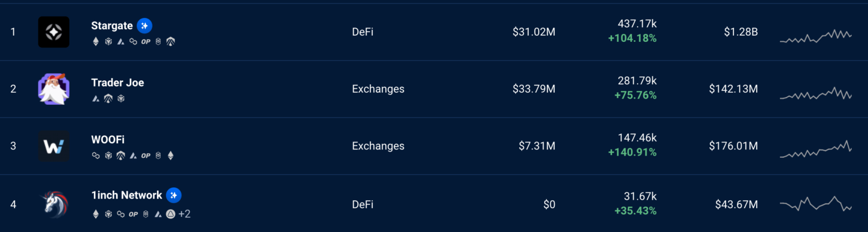The width and height of the screenshot is (868, 232).
Task: Click the Optimism OP icon under WOOFi
Action: [146, 156]
